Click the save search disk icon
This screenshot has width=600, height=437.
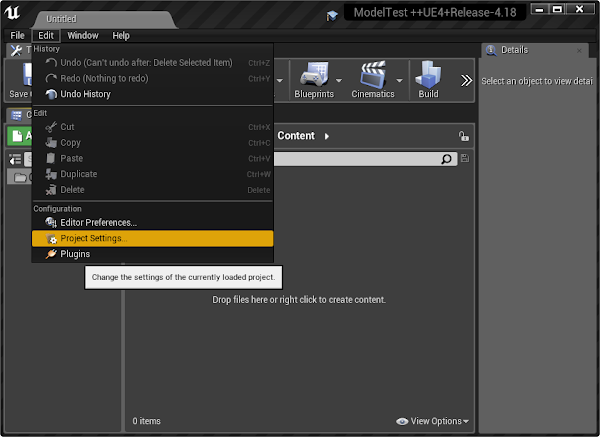465,158
